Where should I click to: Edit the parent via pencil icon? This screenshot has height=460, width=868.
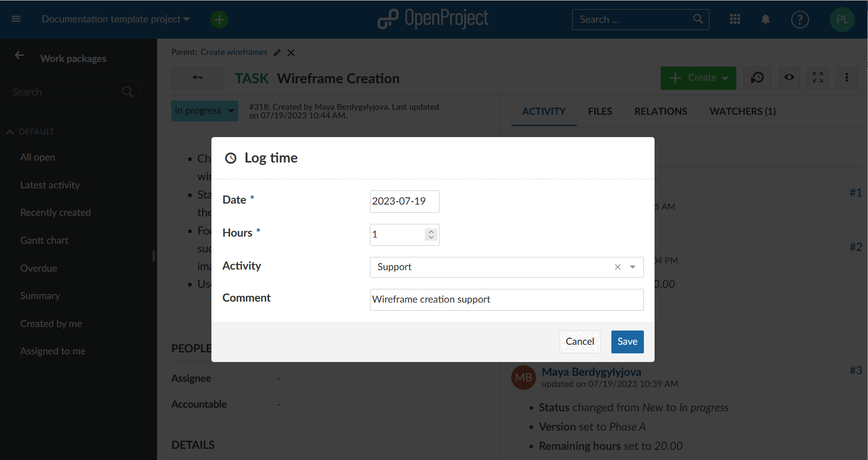pyautogui.click(x=277, y=52)
